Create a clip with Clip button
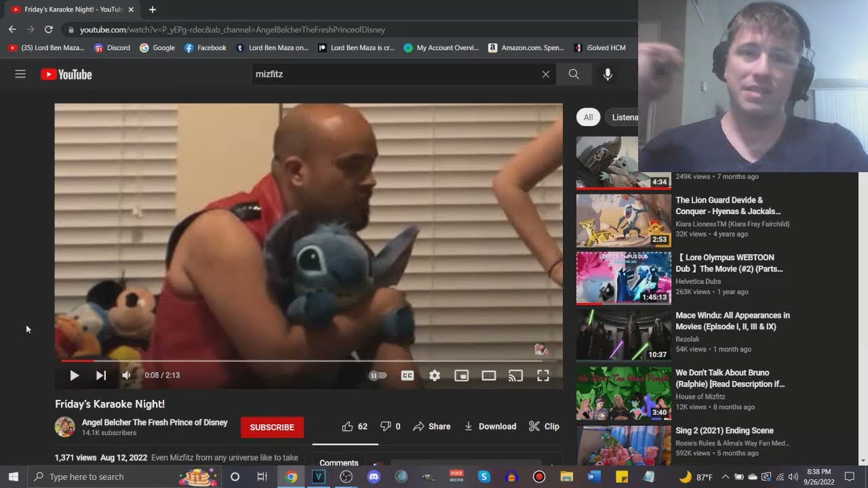The width and height of the screenshot is (868, 488). (544, 426)
